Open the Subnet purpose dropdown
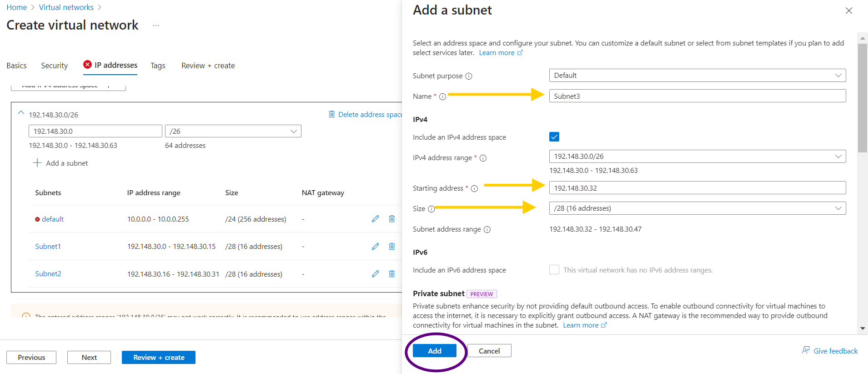This screenshot has width=868, height=374. click(x=697, y=76)
